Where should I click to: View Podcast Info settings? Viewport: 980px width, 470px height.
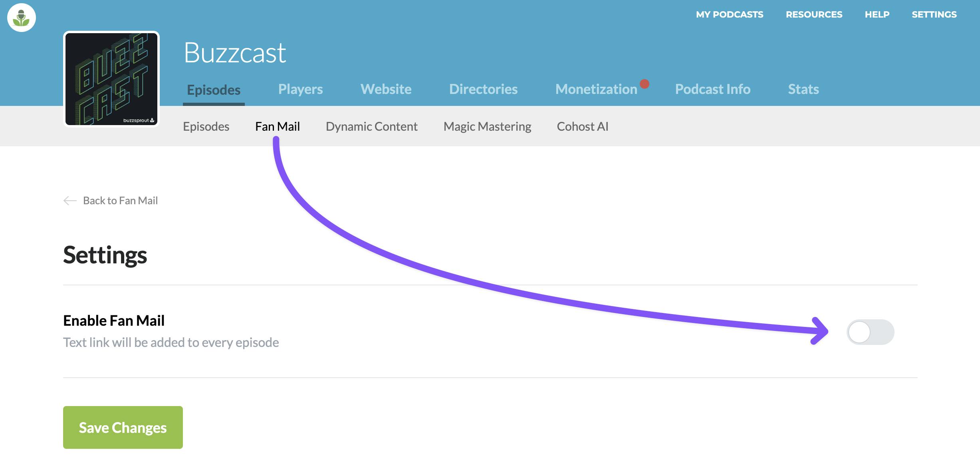point(713,89)
